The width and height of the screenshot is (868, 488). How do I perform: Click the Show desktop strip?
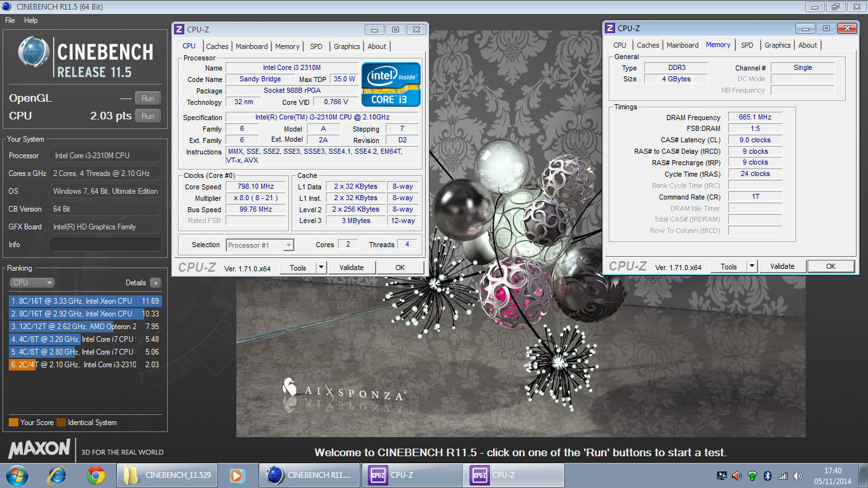click(864, 475)
